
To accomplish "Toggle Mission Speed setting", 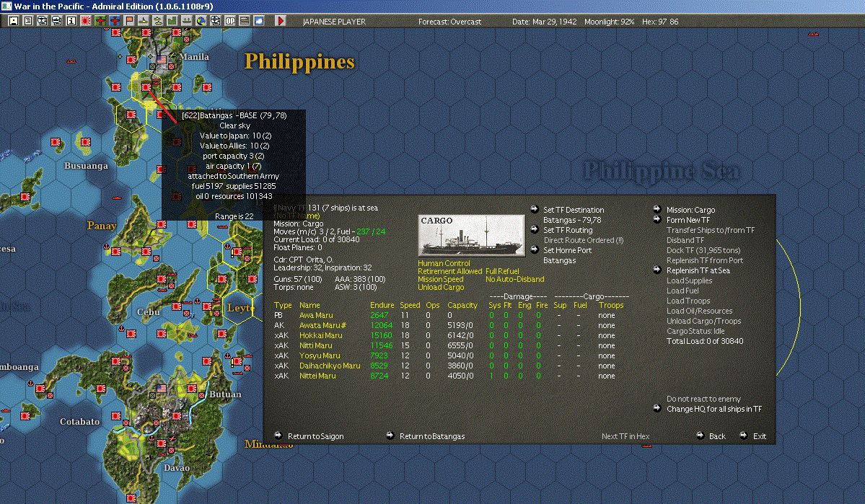I will 441,280.
